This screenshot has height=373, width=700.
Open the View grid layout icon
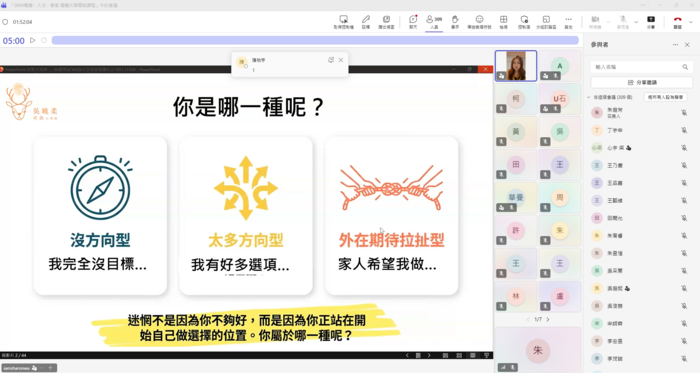click(503, 21)
